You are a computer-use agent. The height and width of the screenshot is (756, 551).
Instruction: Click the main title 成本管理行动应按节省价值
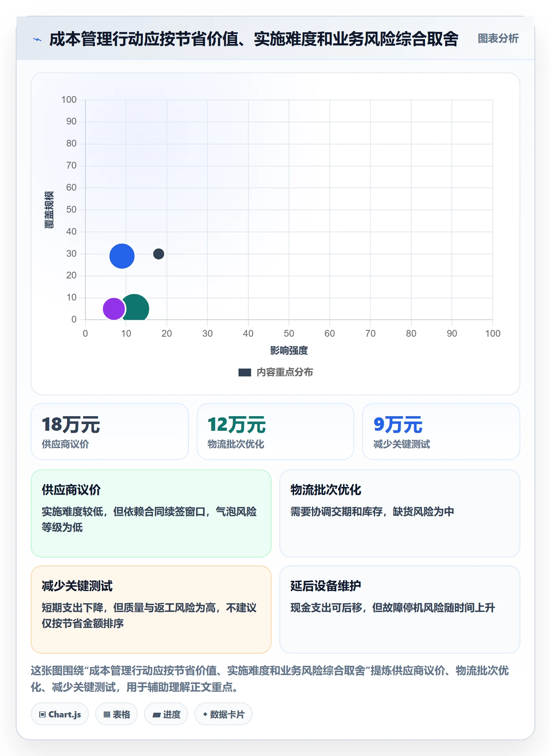click(x=254, y=39)
